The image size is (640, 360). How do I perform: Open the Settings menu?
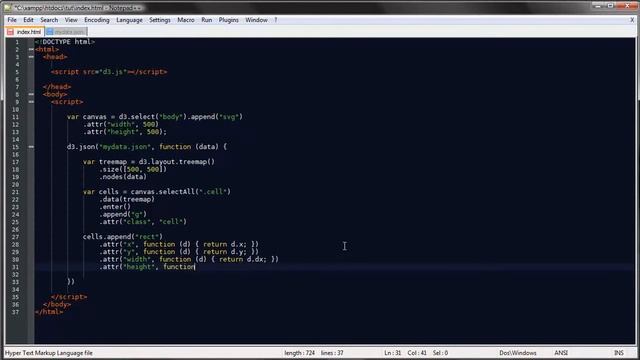click(160, 20)
